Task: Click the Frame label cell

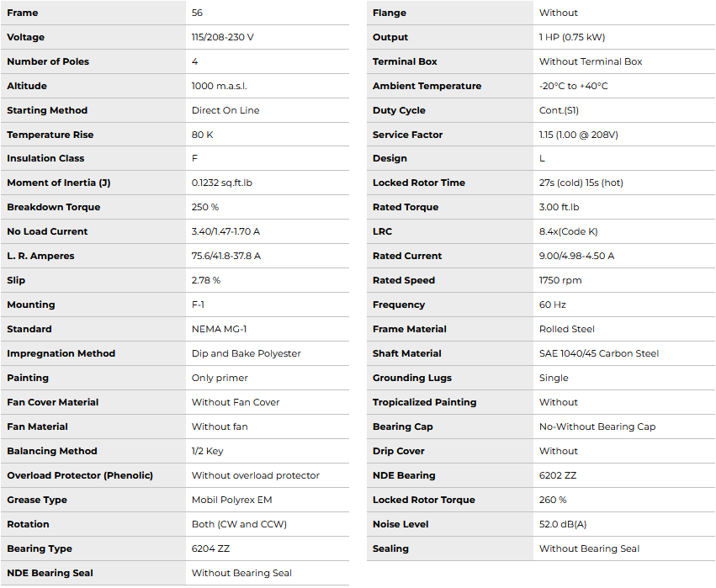Action: (x=23, y=13)
